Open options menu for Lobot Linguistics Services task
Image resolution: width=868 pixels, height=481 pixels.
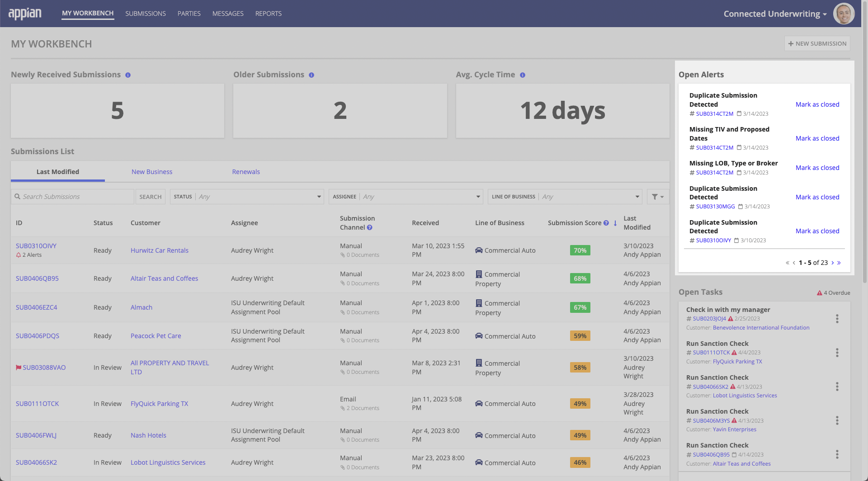pos(837,387)
